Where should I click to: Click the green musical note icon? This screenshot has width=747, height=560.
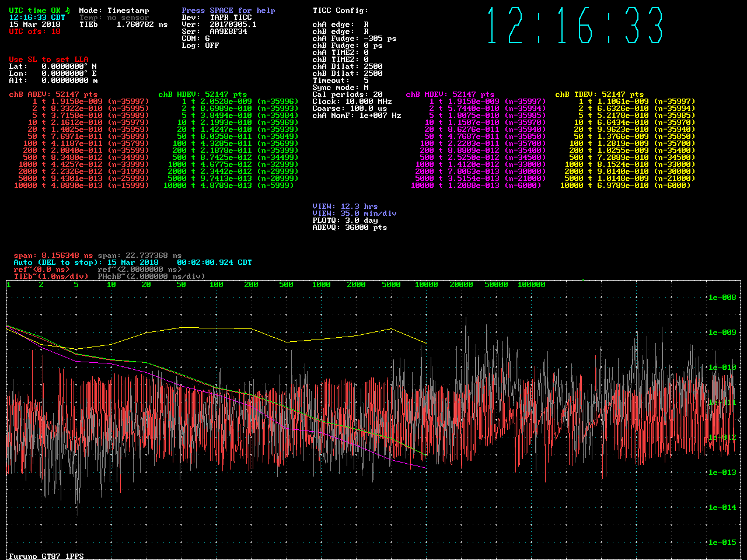coord(67,10)
